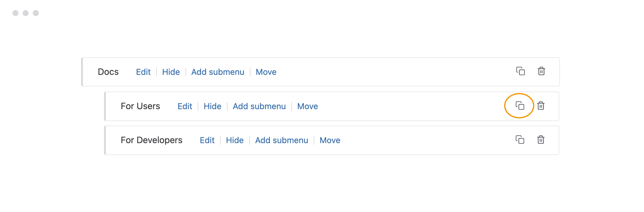Delete the Docs menu item
The image size is (644, 212).
point(541,71)
